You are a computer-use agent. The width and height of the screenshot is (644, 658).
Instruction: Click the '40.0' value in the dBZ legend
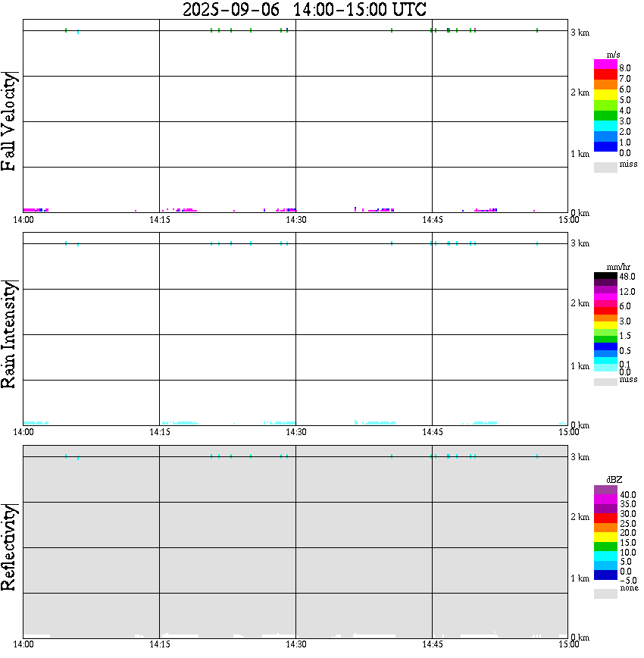[x=628, y=495]
